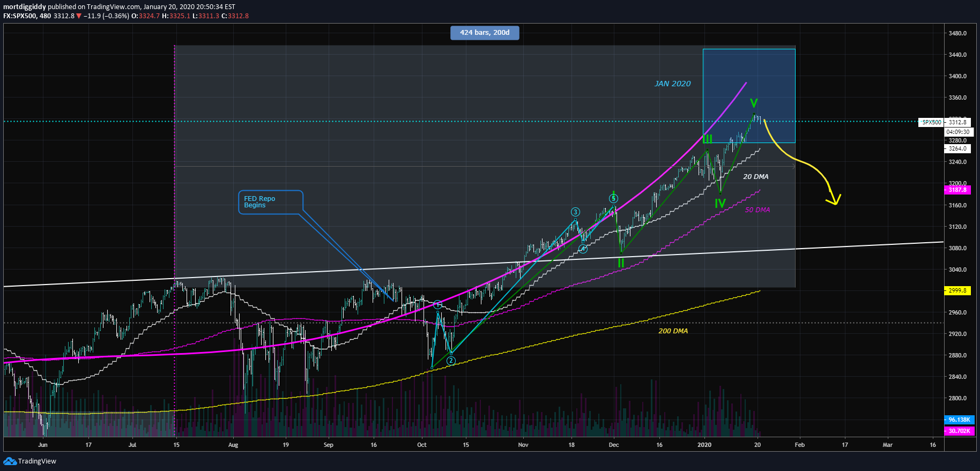Click the yellow '200 DMA' label
The height and width of the screenshot is (471, 980).
673,331
